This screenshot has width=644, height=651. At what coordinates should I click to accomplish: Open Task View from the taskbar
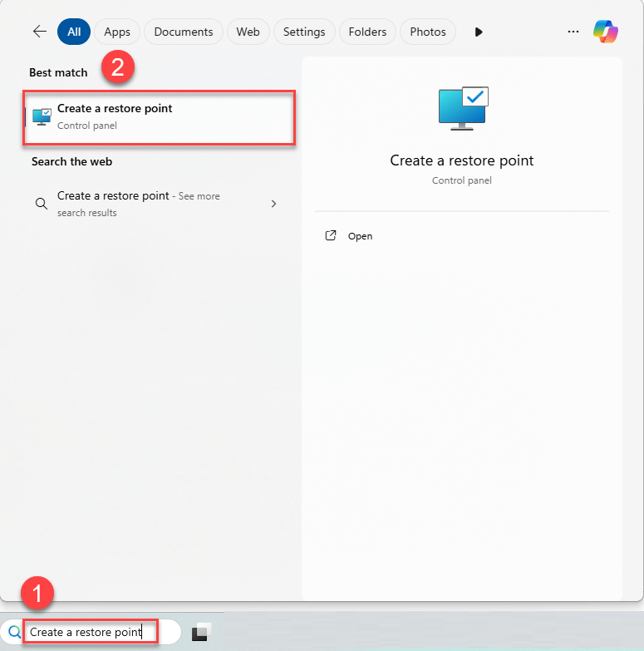coord(201,633)
